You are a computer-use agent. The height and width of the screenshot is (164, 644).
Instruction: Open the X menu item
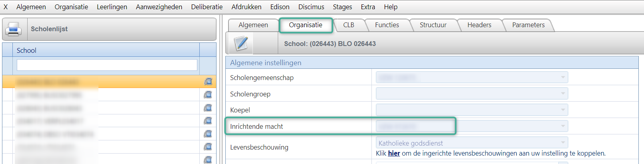pyautogui.click(x=6, y=7)
